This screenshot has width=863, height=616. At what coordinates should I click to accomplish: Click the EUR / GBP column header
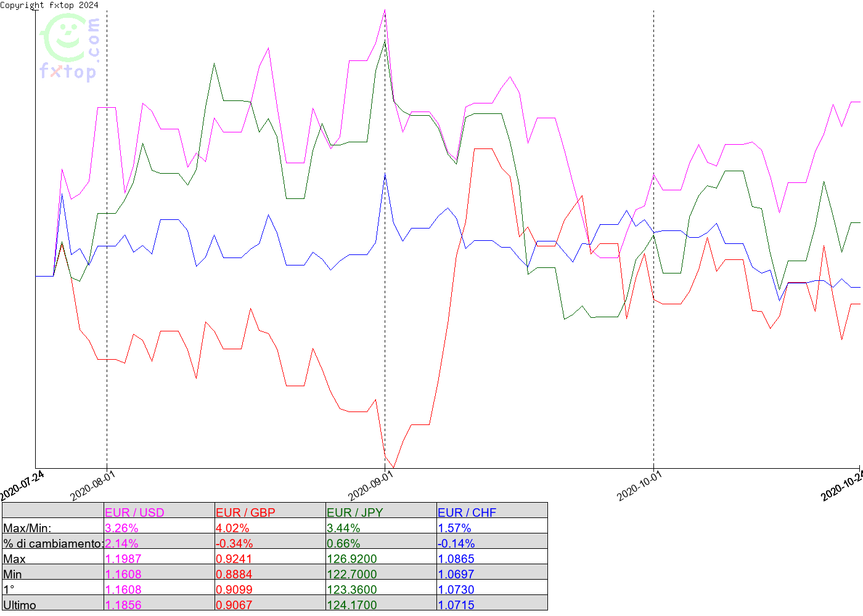point(245,513)
